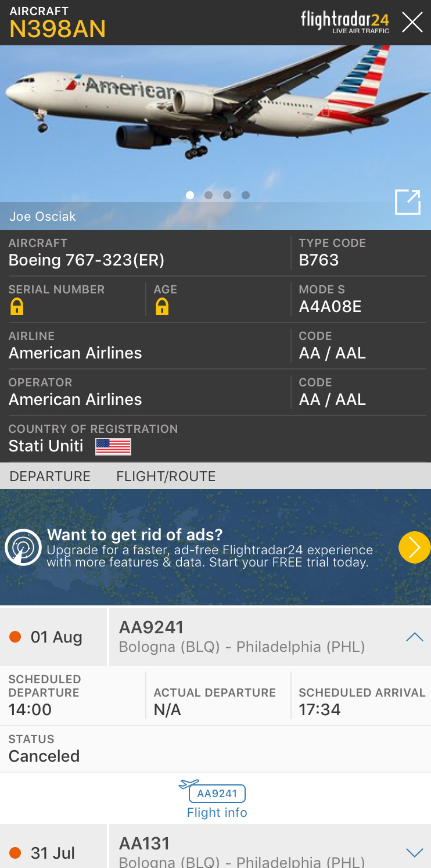The height and width of the screenshot is (868, 431).
Task: Click the DEPARTURE column header
Action: (x=50, y=476)
